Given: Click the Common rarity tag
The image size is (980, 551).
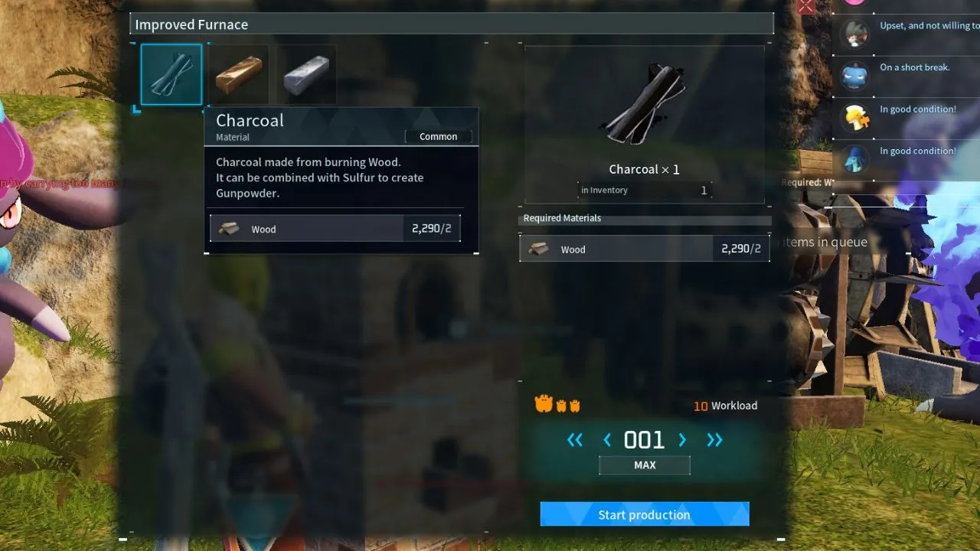Looking at the screenshot, I should (x=438, y=137).
